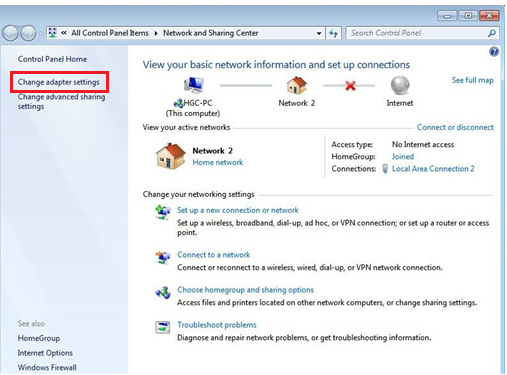The image size is (507, 375).
Task: Click the large Home network house icon
Action: [x=170, y=156]
